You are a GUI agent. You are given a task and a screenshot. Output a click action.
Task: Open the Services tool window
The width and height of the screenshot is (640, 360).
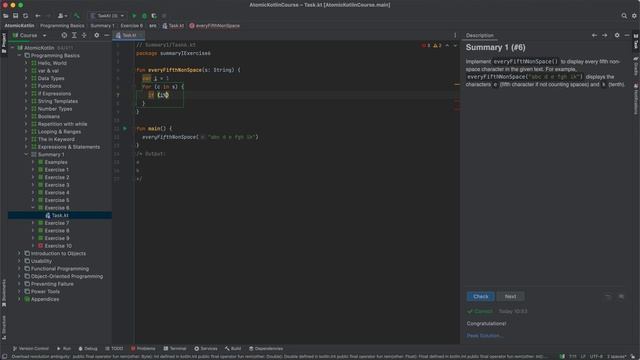(206, 349)
